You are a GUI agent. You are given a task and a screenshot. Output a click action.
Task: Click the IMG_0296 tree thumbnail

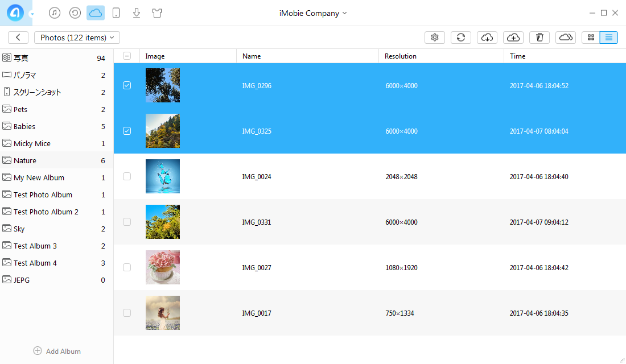[x=163, y=85]
